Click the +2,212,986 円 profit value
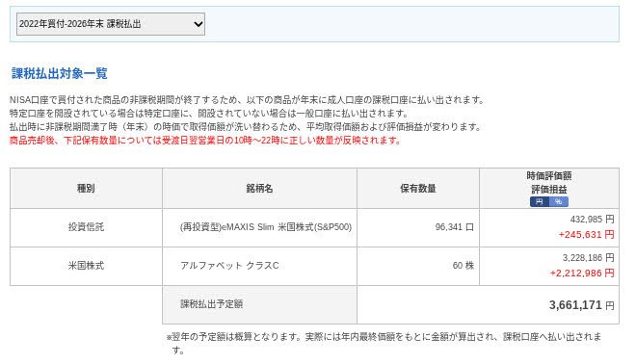636x364 pixels. pos(582,273)
